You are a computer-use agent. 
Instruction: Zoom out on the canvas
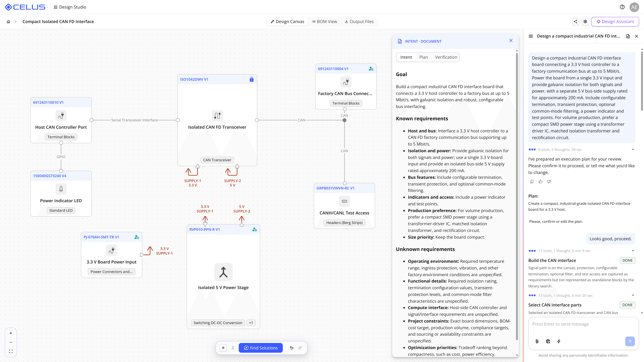click(x=11, y=342)
